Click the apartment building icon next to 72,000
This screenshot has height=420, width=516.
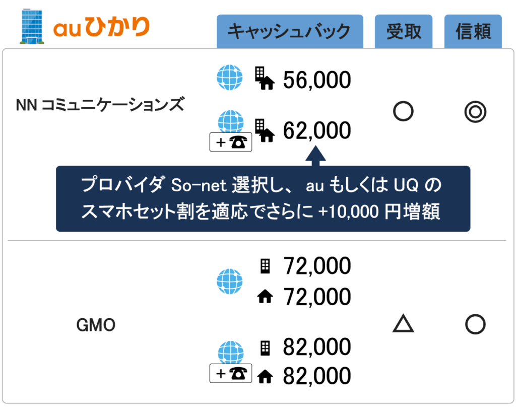point(265,266)
